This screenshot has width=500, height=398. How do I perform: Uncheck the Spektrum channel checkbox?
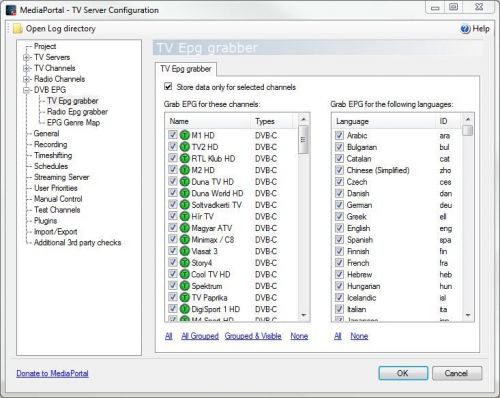pos(173,286)
